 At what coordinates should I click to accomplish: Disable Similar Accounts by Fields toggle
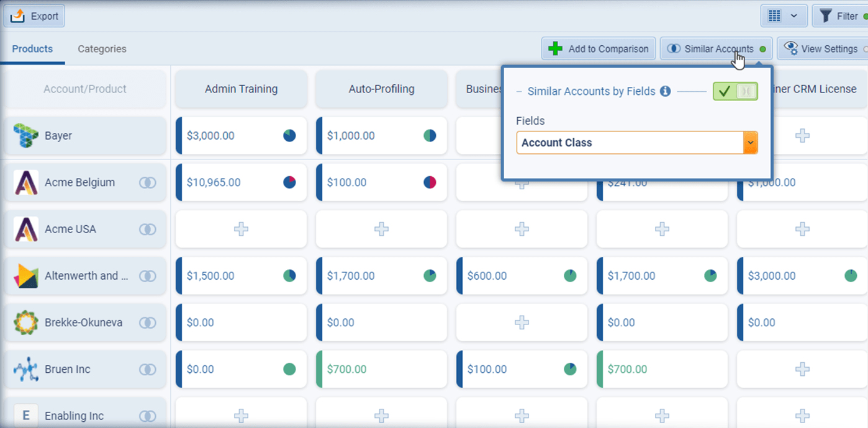click(735, 91)
